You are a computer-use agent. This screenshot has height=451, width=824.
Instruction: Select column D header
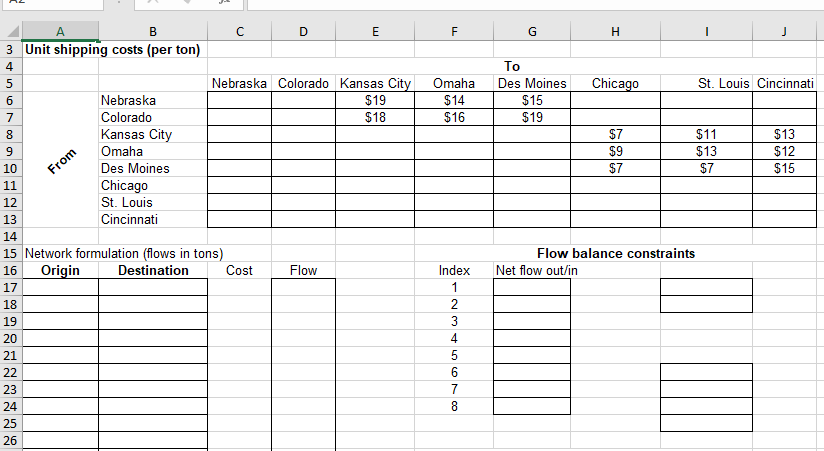(x=303, y=32)
